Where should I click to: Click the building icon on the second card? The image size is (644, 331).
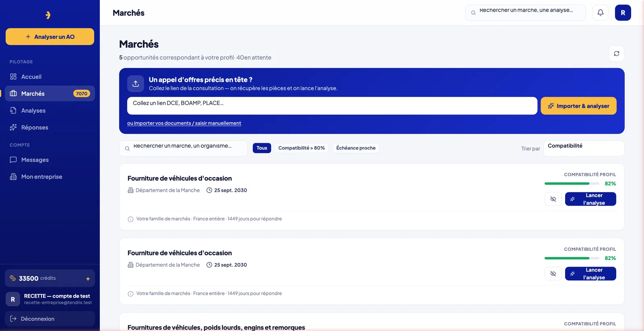coord(130,265)
